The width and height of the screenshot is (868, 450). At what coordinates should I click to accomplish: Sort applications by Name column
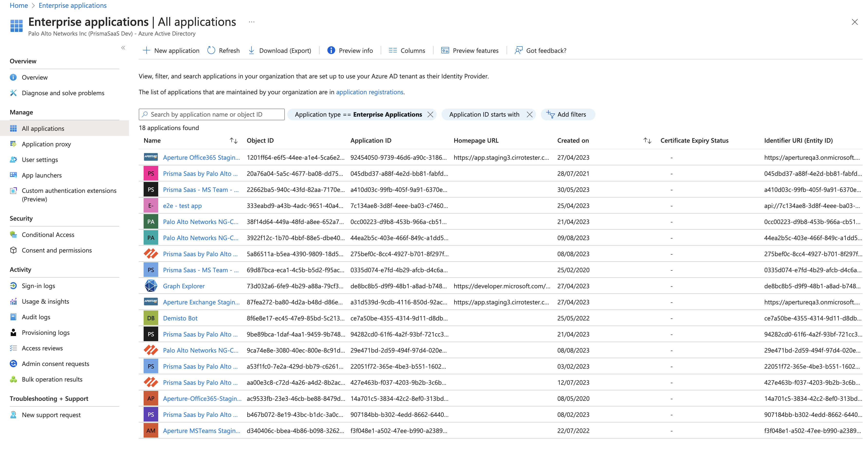(233, 141)
